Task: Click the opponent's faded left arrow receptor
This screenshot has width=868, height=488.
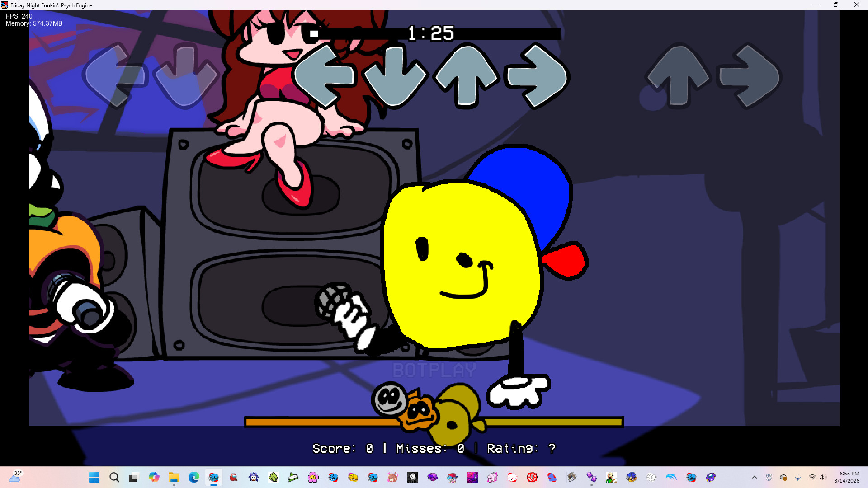Action: pyautogui.click(x=115, y=75)
